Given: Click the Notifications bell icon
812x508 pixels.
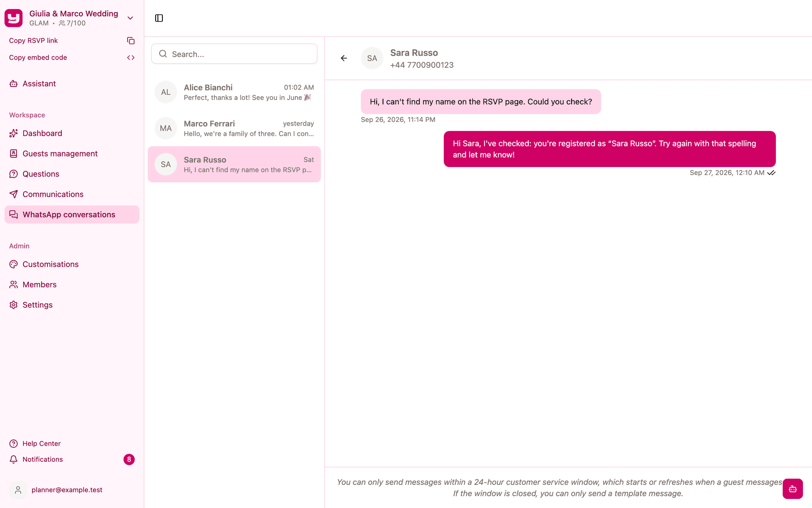Looking at the screenshot, I should coord(14,459).
